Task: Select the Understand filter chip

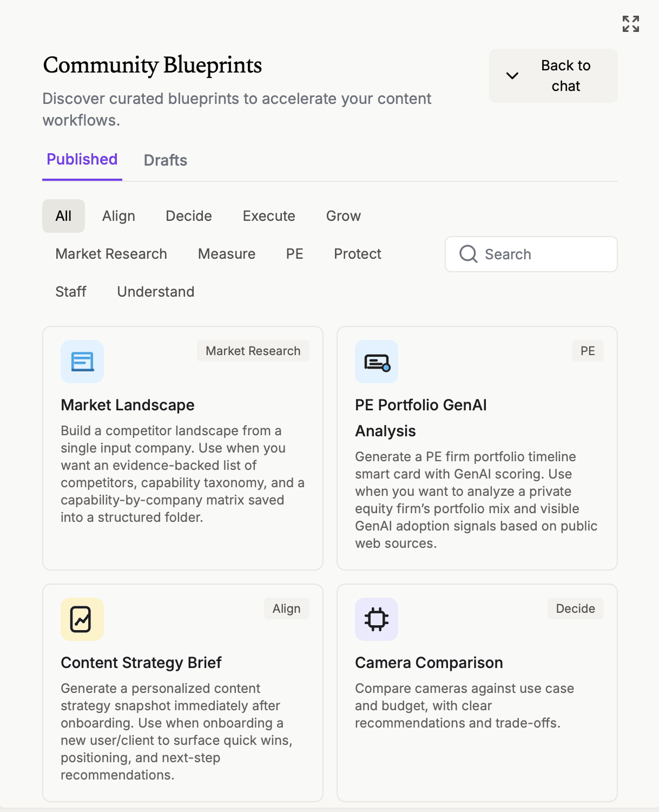Action: coord(156,292)
